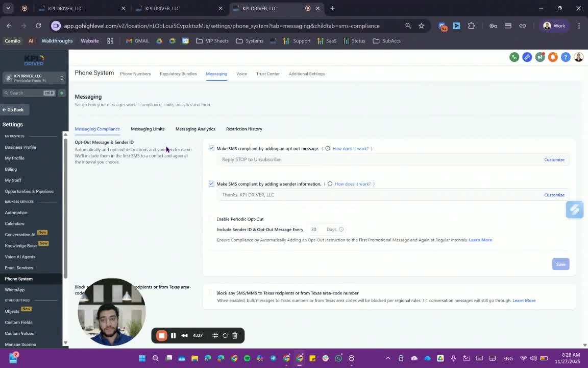Open Email Services settings
Viewport: 588px width, 368px height.
tap(19, 268)
